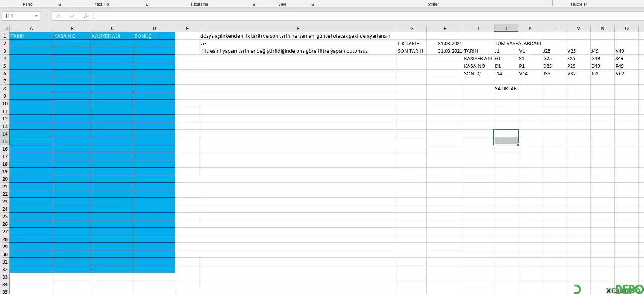Click the cell containing P49
This screenshot has width=644, height=294.
(626, 66)
